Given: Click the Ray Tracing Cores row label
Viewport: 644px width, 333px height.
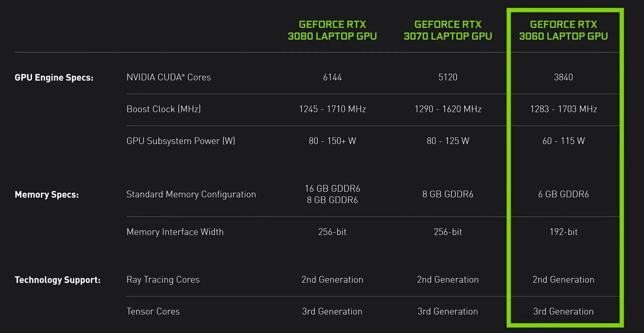Looking at the screenshot, I should (x=163, y=279).
